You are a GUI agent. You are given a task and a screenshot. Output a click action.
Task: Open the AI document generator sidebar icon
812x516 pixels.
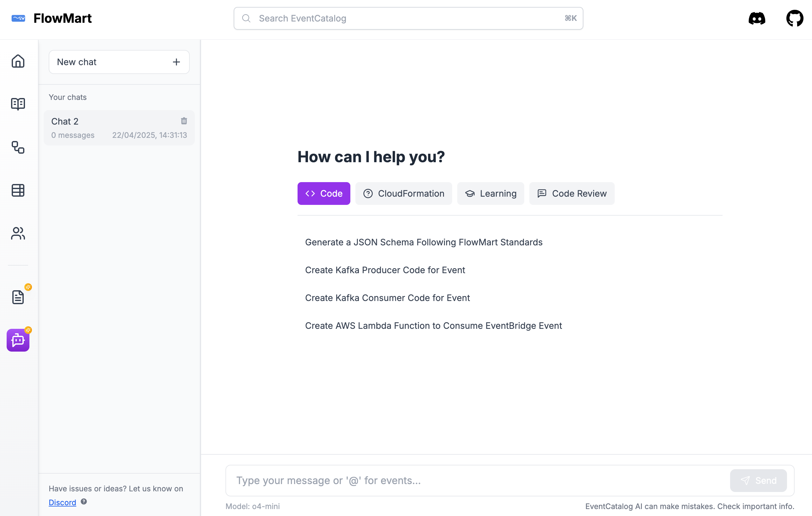18,297
